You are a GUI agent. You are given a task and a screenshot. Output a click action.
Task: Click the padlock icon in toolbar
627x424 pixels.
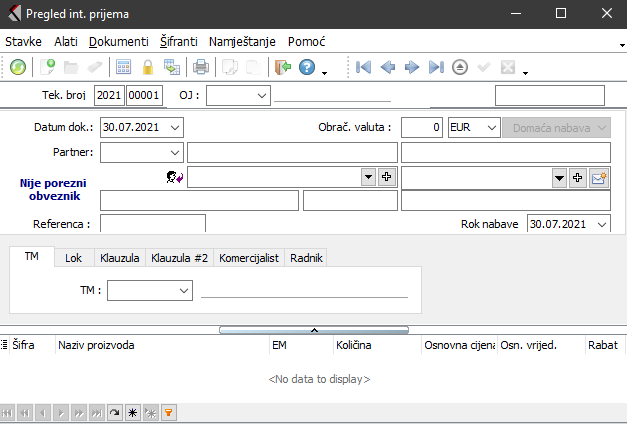[148, 67]
